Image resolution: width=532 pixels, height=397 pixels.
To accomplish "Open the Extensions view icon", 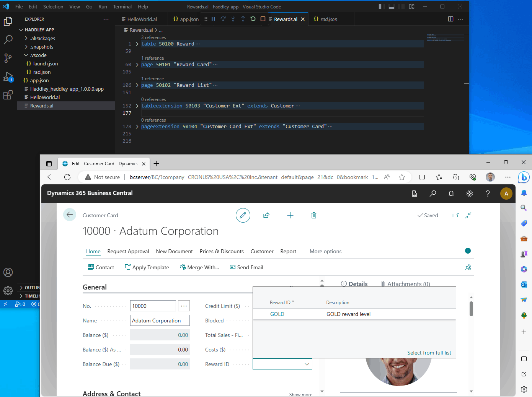I will click(x=8, y=95).
